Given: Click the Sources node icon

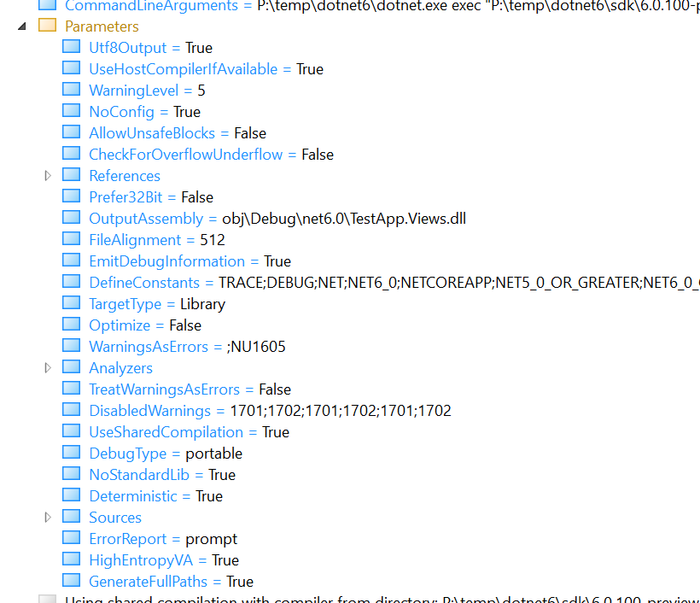Looking at the screenshot, I should coord(71,517).
